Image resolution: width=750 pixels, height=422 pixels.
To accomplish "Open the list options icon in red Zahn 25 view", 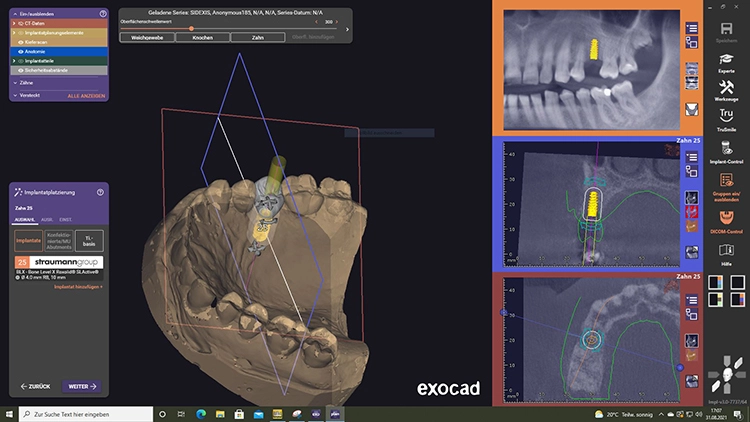I will pyautogui.click(x=692, y=300).
